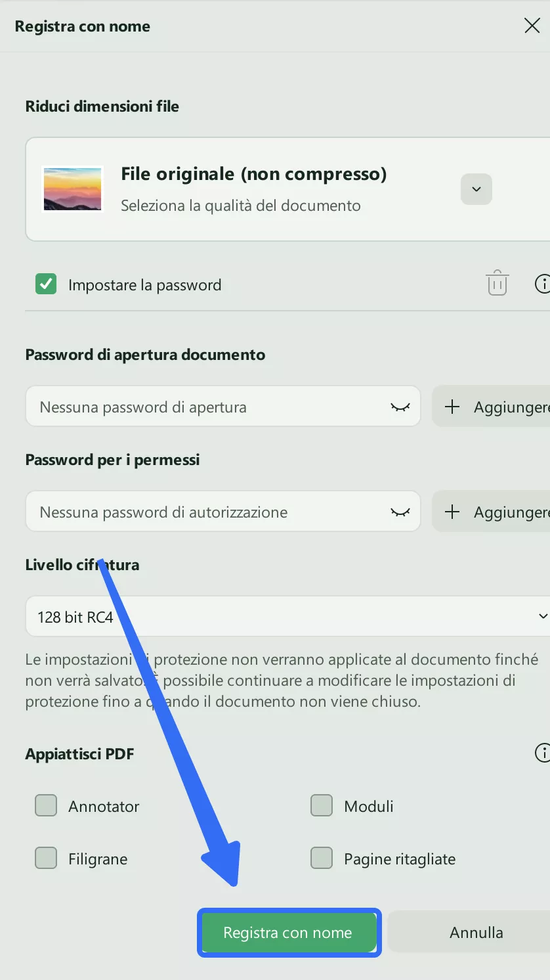Check the Pagine ritagliate option
Viewport: 550px width, 980px height.
point(321,858)
